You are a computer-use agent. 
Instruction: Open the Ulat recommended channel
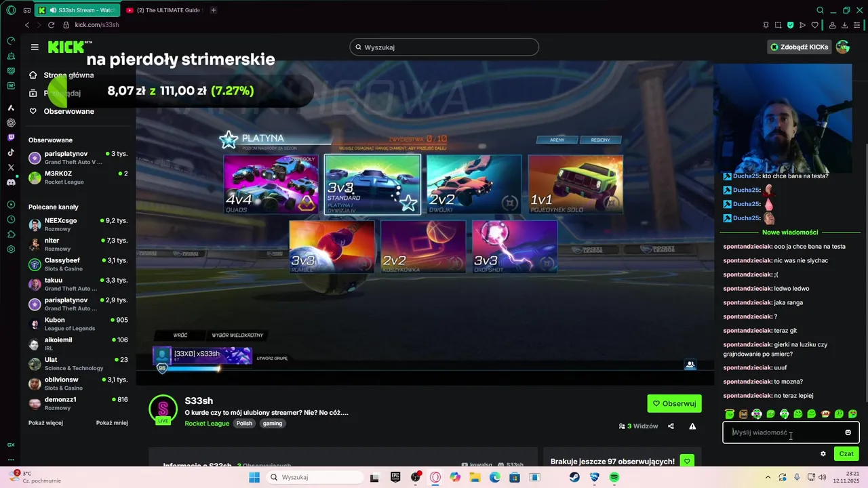pos(78,364)
